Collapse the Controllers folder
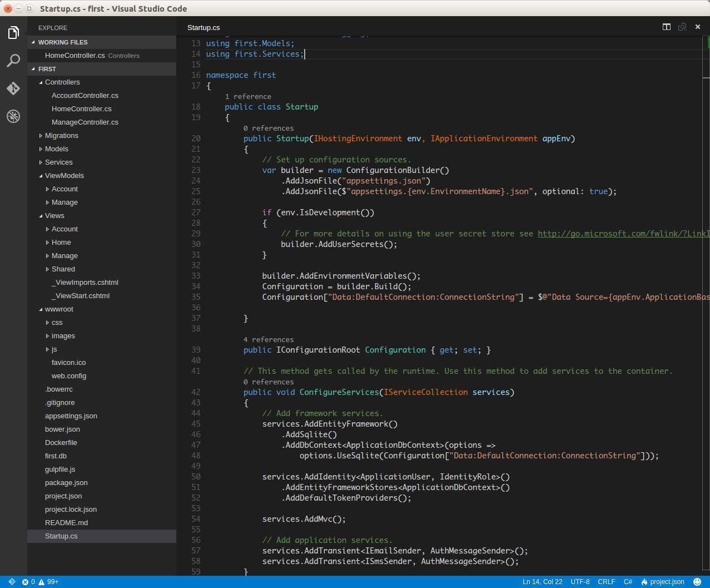 tap(102, 82)
